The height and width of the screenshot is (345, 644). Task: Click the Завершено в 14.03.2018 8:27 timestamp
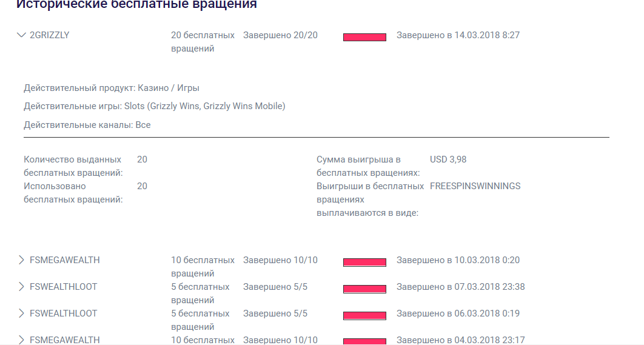458,35
